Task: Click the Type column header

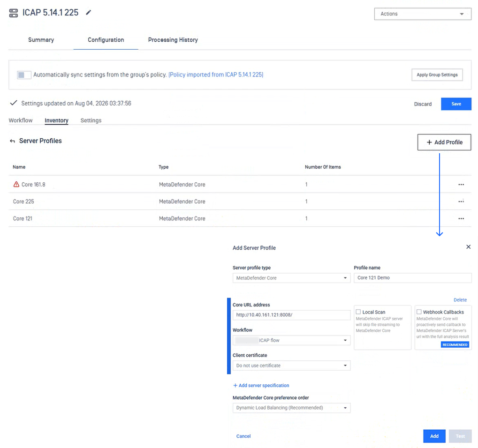Action: point(163,167)
